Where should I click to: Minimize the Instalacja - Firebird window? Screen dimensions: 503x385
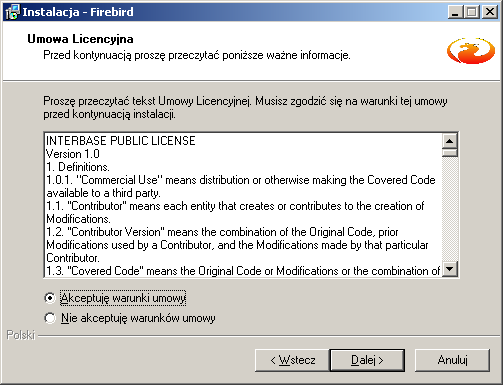click(x=455, y=12)
